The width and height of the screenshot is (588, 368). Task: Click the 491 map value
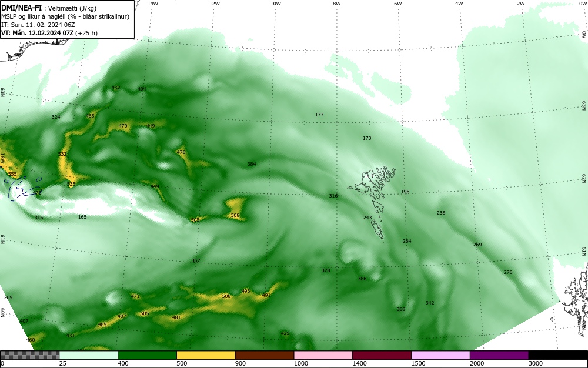click(x=266, y=295)
